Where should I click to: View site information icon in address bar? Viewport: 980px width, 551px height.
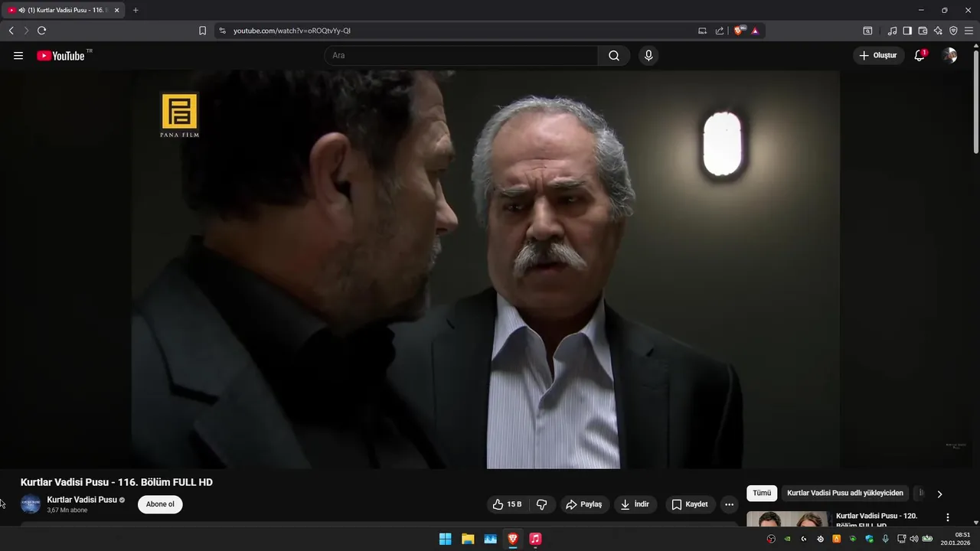222,31
